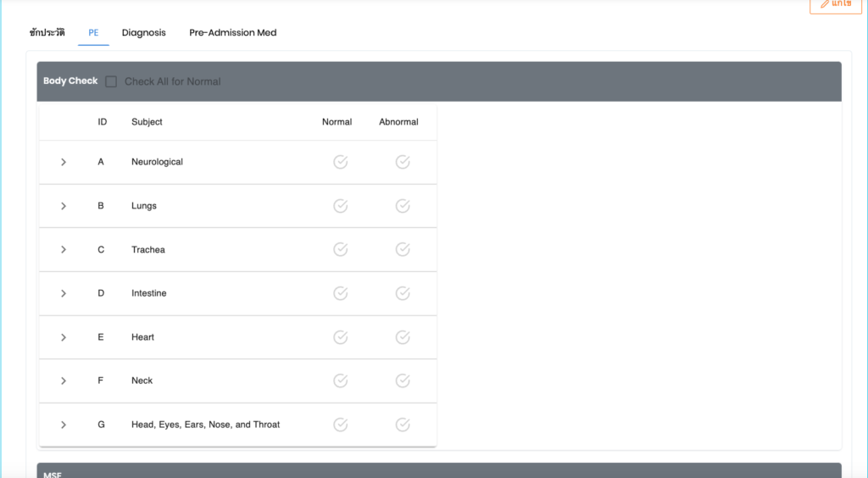This screenshot has height=478, width=868.
Task: Mark Neurological as Normal check icon
Action: [340, 162]
